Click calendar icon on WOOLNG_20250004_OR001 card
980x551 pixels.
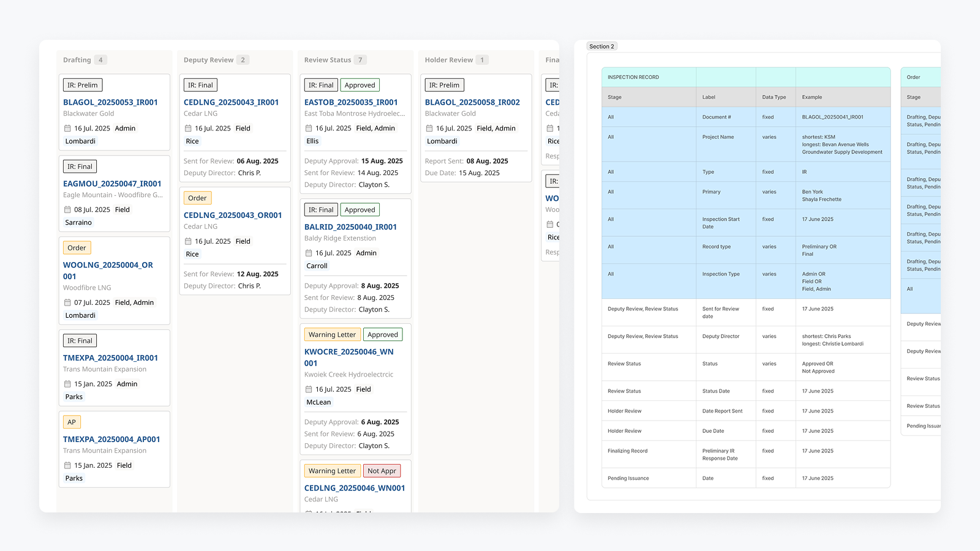[67, 303]
